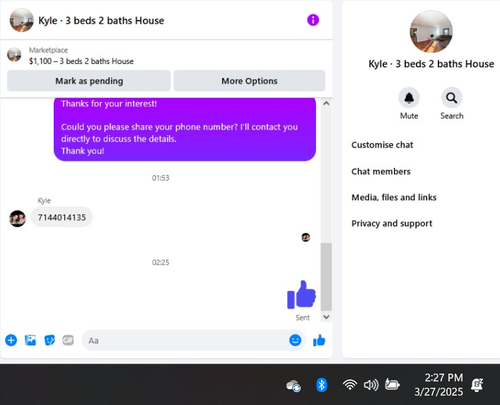Viewport: 500px width, 405px height.
Task: Open Wi-Fi network tray icon
Action: point(350,385)
